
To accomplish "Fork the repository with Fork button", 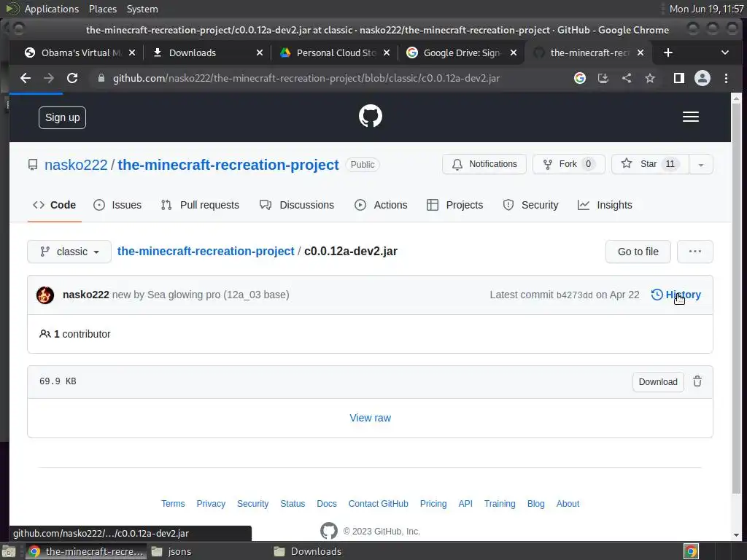I will coord(569,164).
